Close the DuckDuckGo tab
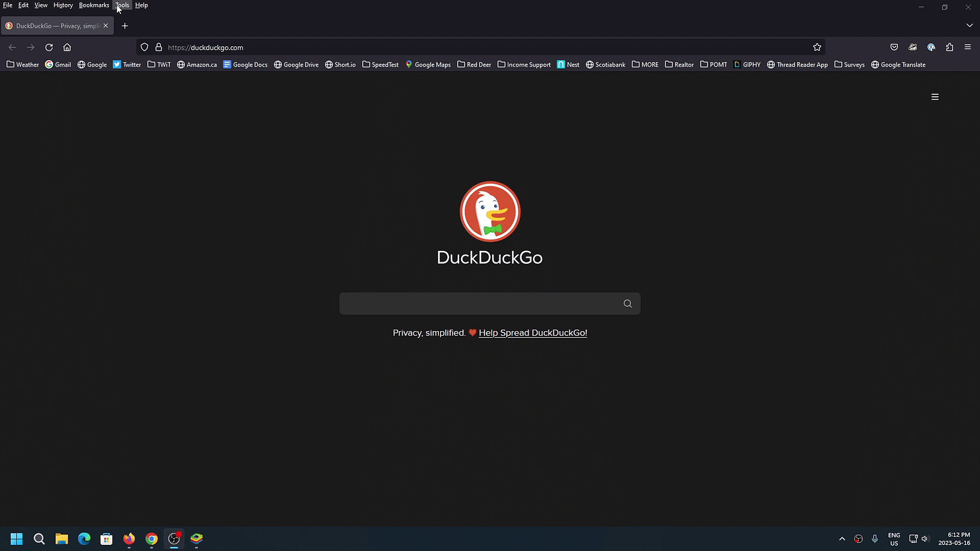Image resolution: width=980 pixels, height=551 pixels. [105, 26]
